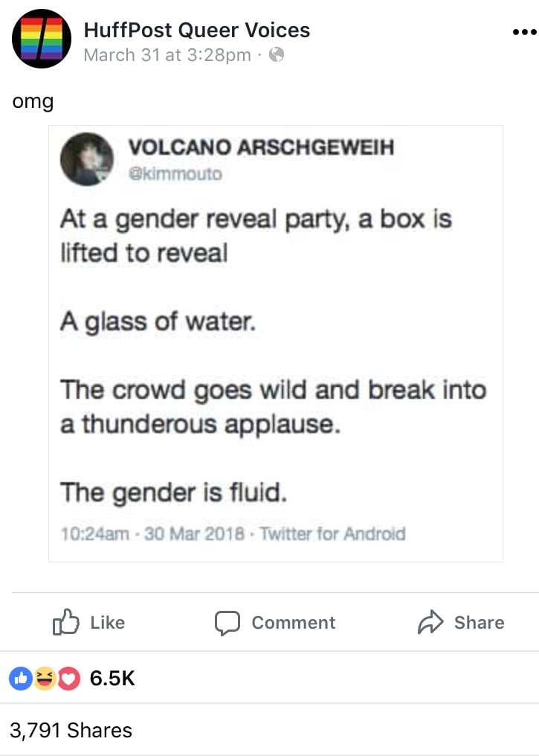The width and height of the screenshot is (539, 756).
Task: Click the Share arrow icon
Action: pos(430,622)
